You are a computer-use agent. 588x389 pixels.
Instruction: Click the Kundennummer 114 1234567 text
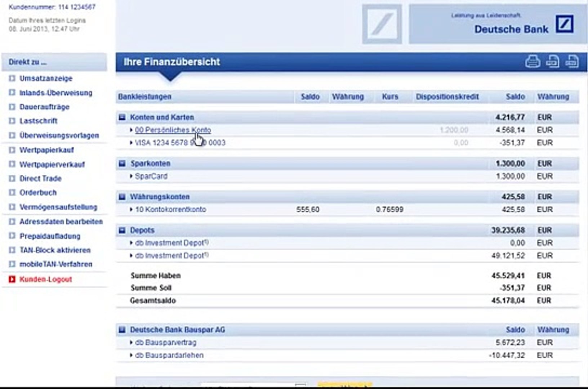pos(52,7)
